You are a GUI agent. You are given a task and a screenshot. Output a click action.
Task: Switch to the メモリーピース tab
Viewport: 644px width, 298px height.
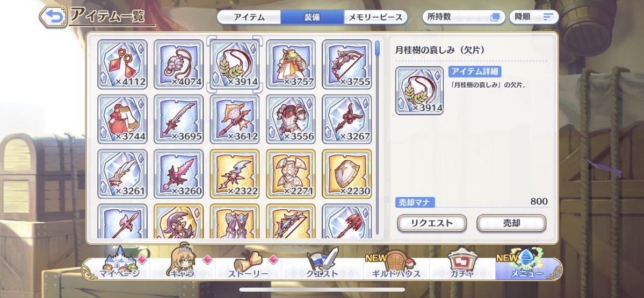tap(375, 17)
